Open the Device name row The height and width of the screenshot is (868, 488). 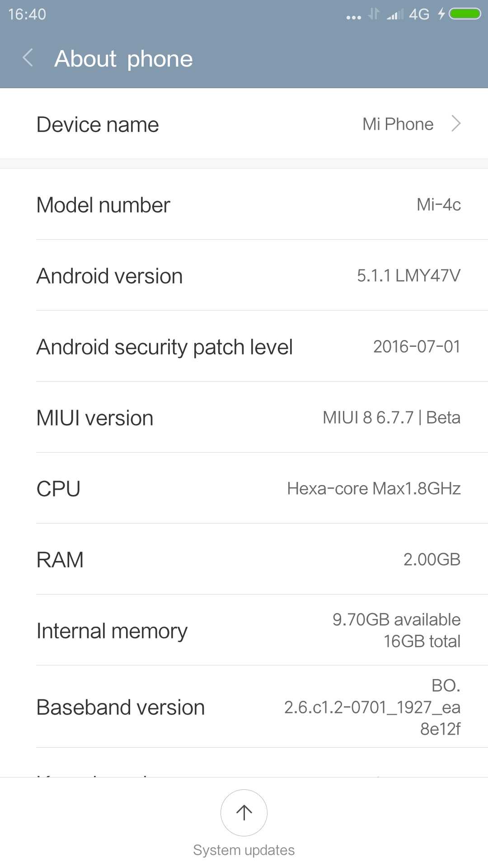(244, 124)
